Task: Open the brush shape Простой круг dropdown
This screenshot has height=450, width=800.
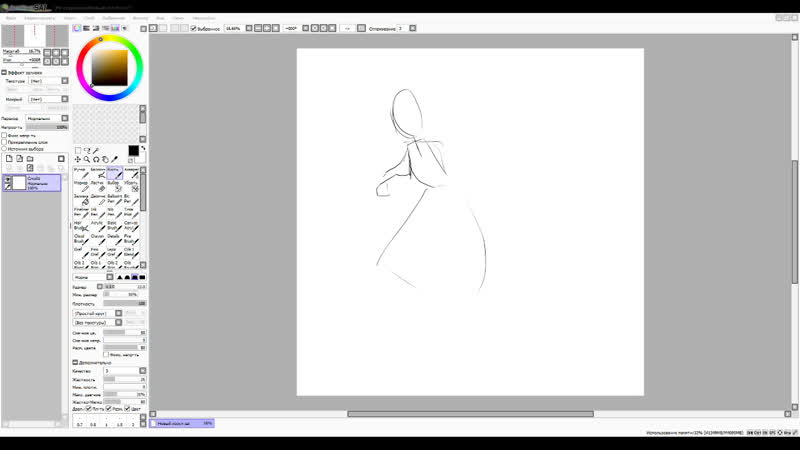Action: click(x=97, y=313)
